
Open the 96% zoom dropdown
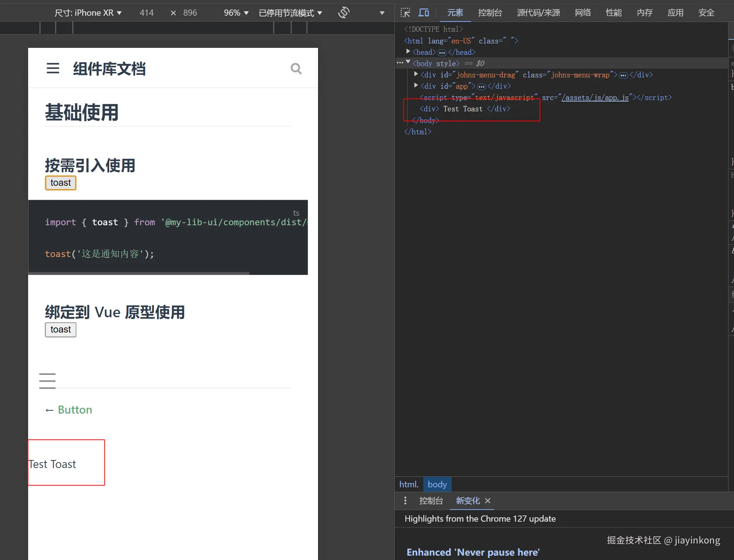click(236, 13)
